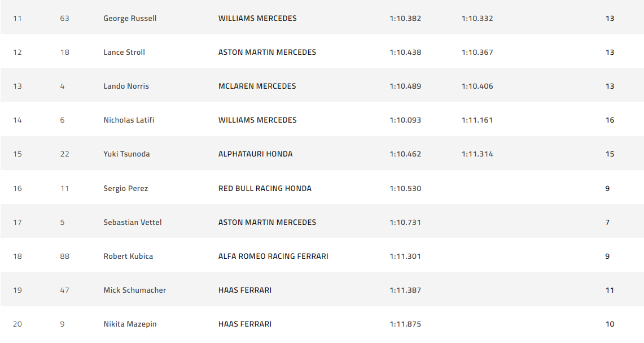Image resolution: width=644 pixels, height=343 pixels.
Task: Select Yuki Tsunoda's name
Action: tap(126, 154)
